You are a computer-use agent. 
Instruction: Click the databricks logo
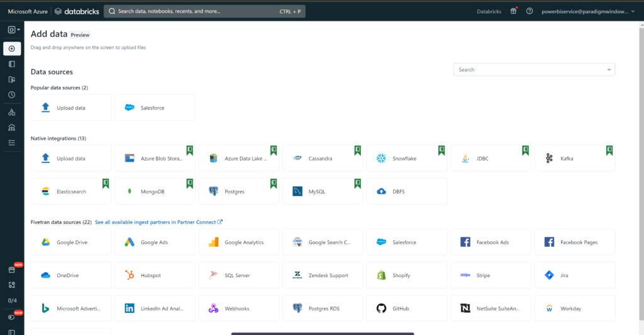pyautogui.click(x=77, y=11)
